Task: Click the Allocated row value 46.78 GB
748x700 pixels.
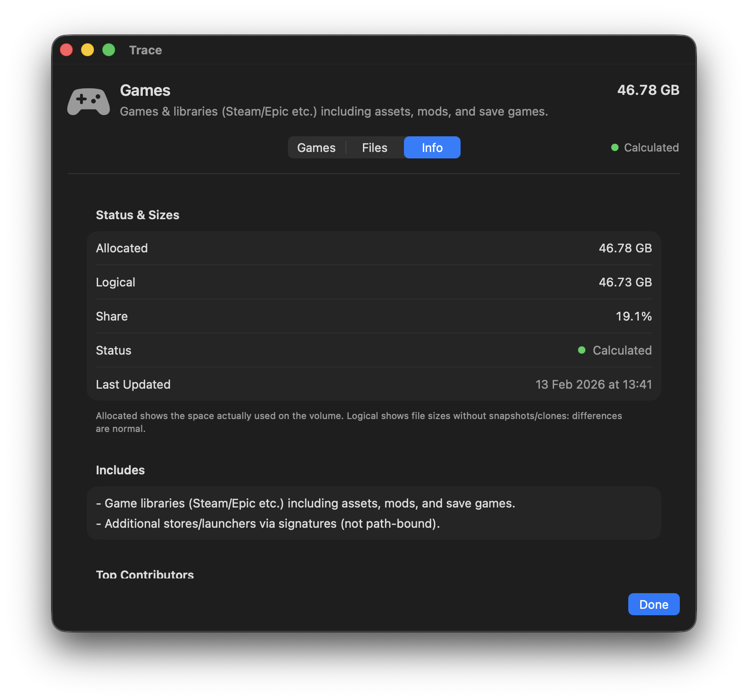Action: click(x=625, y=248)
